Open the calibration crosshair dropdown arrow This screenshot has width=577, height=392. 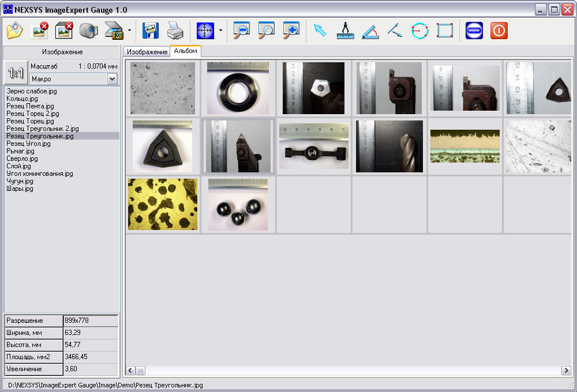220,31
